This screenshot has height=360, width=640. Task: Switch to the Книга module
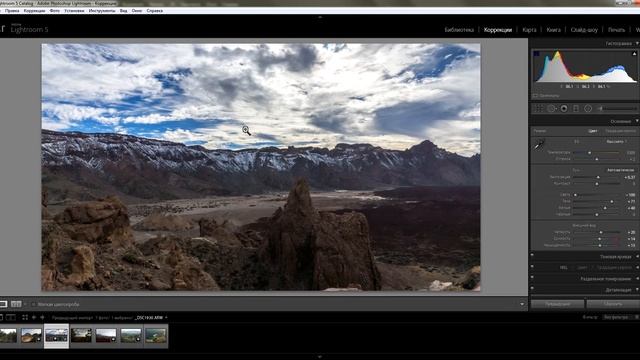click(x=553, y=30)
